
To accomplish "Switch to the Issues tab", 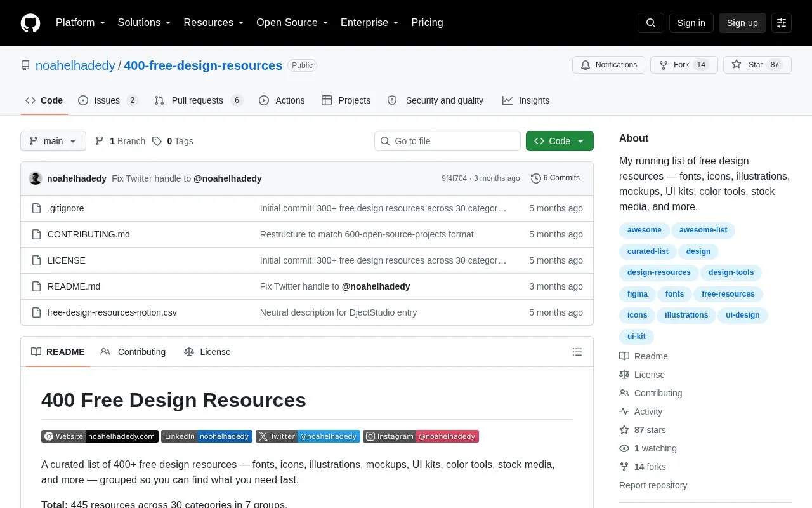I will click(108, 100).
